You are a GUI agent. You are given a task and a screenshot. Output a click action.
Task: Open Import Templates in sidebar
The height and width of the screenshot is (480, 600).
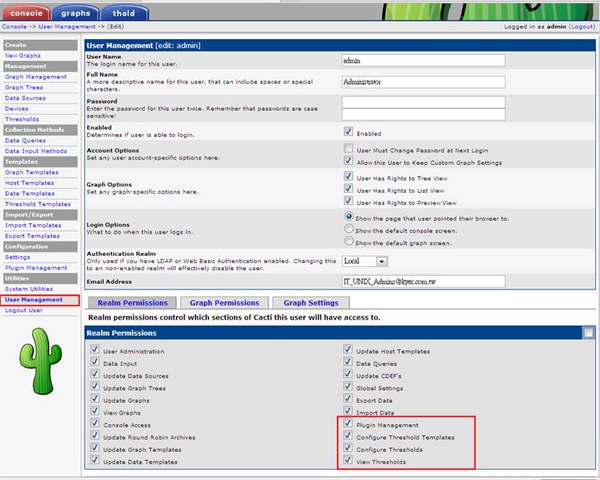33,225
